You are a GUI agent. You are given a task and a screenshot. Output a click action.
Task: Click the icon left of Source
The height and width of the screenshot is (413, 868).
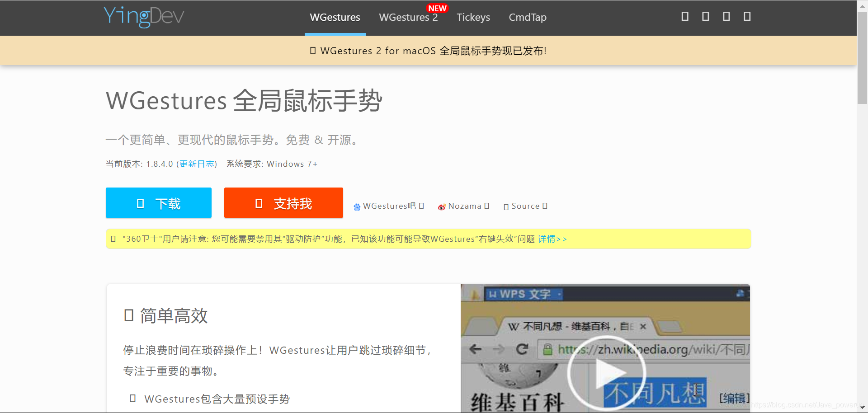(506, 207)
